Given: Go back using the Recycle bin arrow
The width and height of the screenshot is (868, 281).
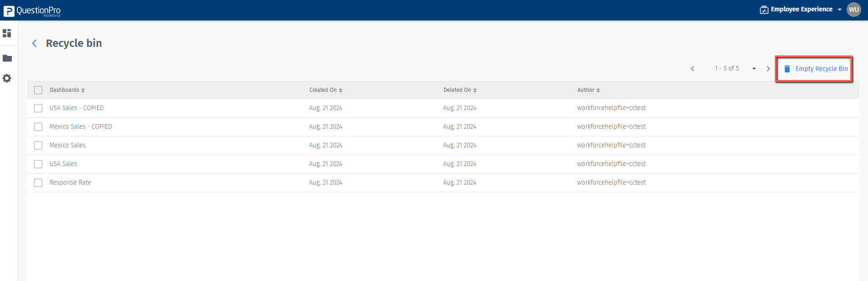Looking at the screenshot, I should coord(35,43).
